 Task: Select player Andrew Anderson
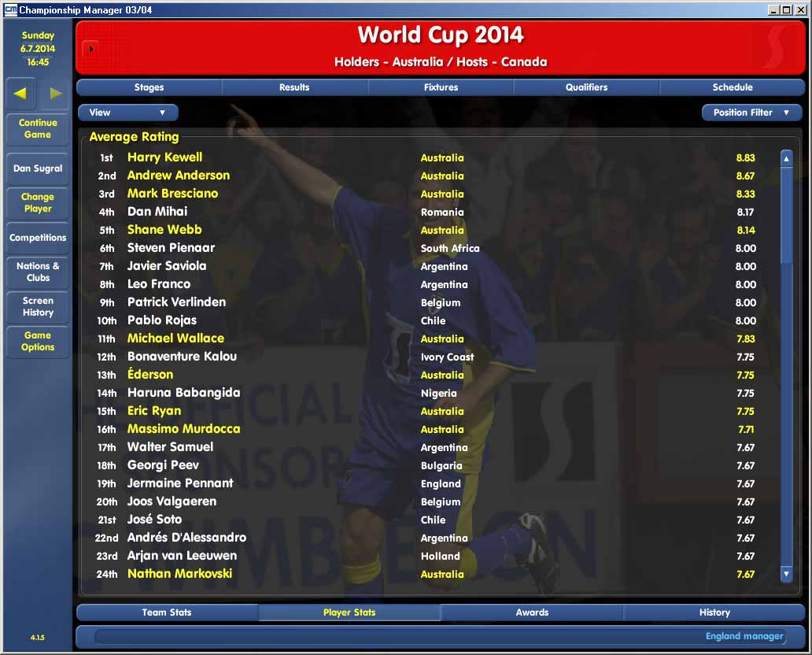[x=179, y=175]
